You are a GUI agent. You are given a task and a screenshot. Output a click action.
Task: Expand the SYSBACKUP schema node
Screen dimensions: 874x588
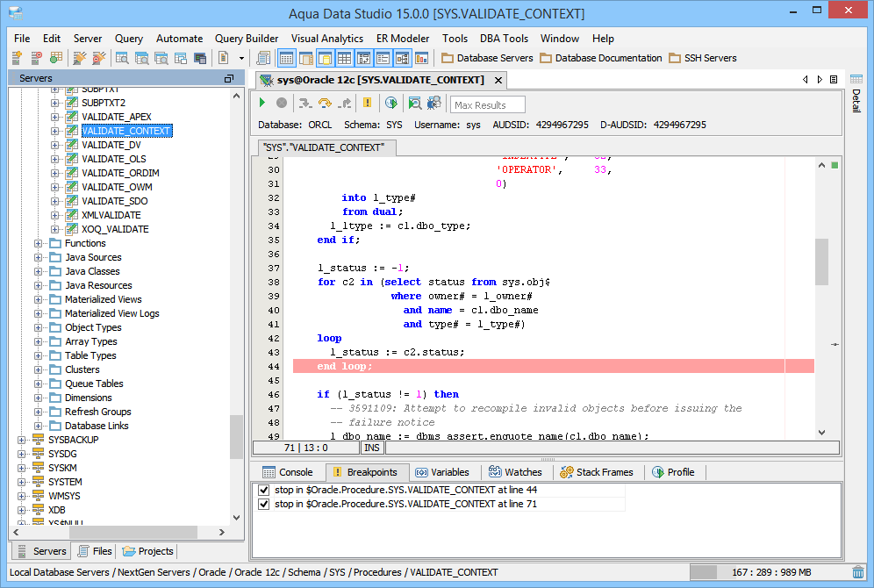[x=22, y=440]
